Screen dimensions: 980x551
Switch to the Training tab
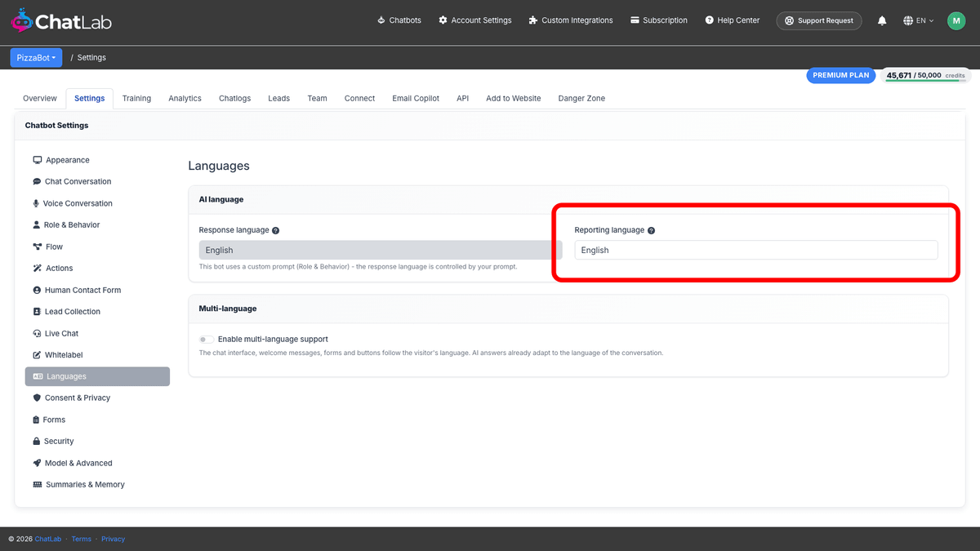pos(136,98)
